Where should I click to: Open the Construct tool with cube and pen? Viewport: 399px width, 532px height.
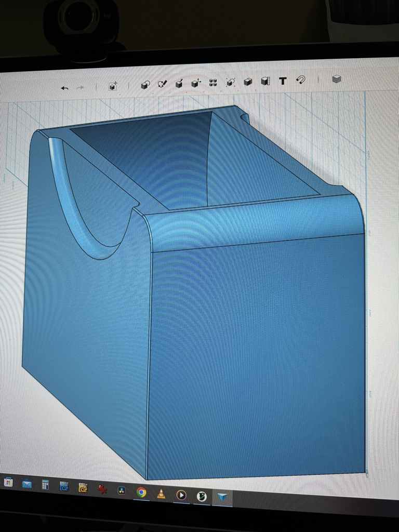179,83
